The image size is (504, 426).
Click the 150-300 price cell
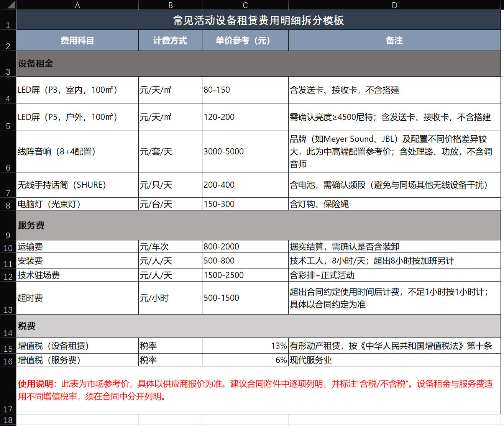245,204
